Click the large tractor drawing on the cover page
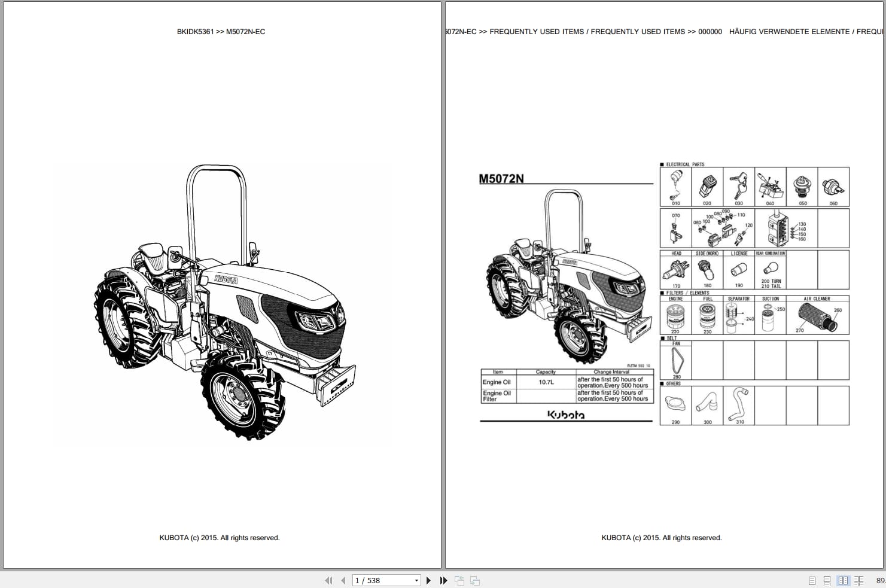886x588 pixels. click(226, 303)
